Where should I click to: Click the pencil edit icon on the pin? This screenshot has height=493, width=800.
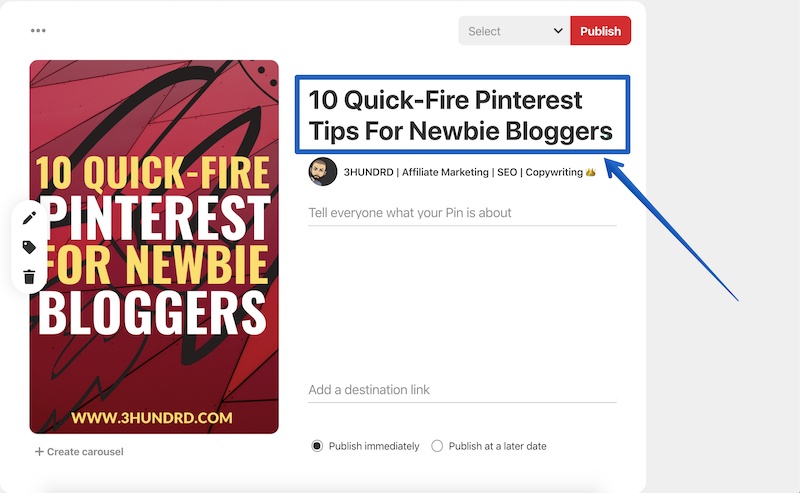pos(30,218)
